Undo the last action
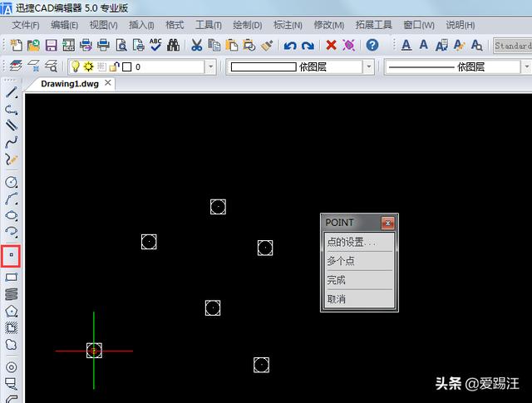The image size is (532, 403). point(290,45)
